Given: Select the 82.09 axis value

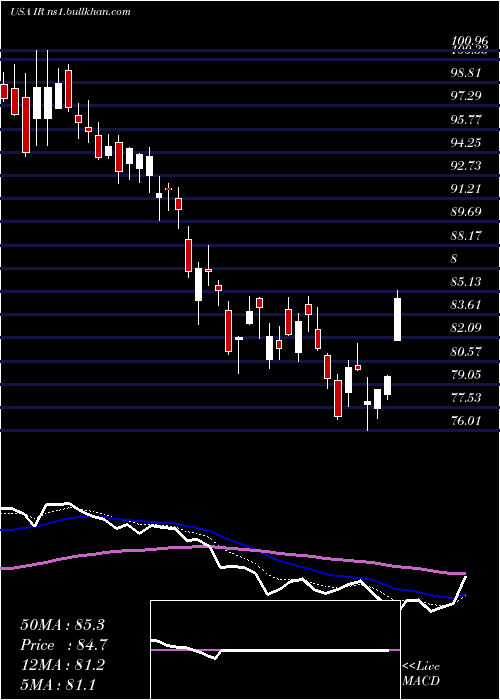Looking at the screenshot, I should coord(467,329).
